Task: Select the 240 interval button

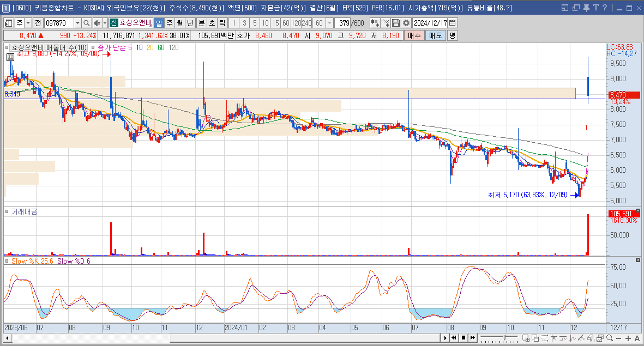Action: 307,23
